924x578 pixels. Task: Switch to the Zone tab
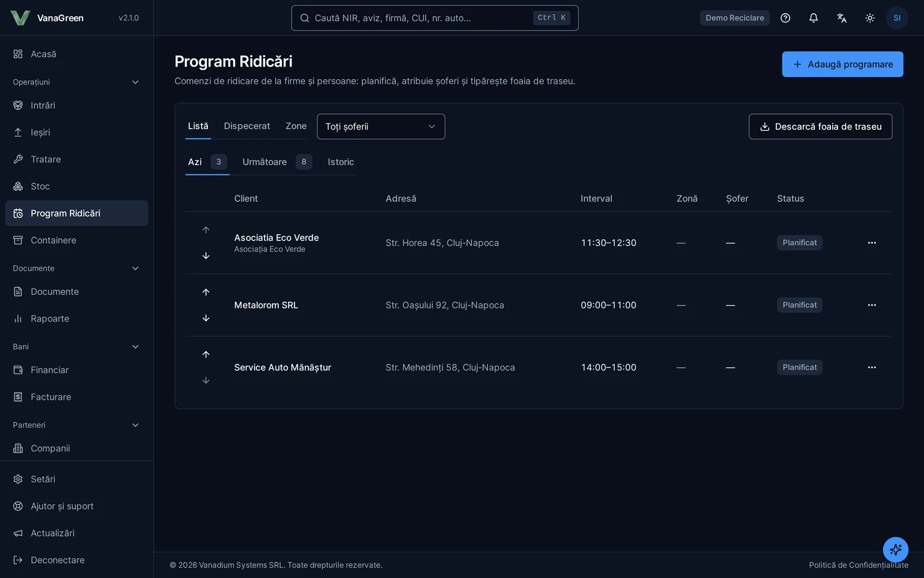[296, 126]
